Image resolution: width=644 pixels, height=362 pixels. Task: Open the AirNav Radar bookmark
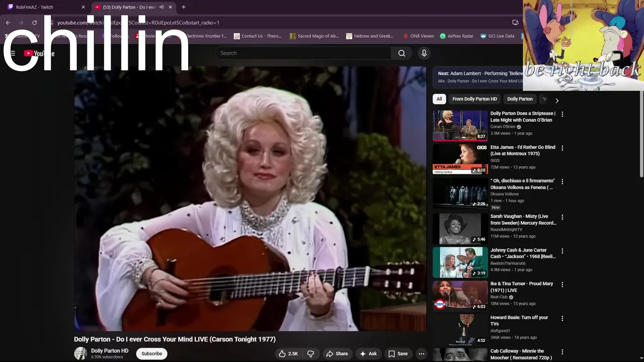pos(457,36)
